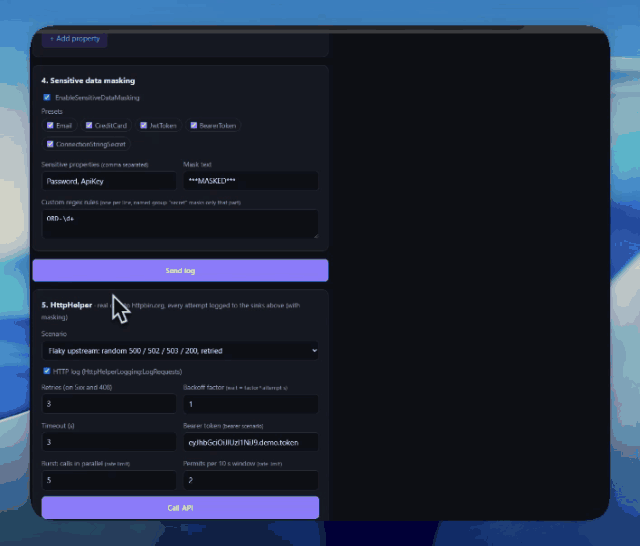
Task: Click the '5. HttpHelper' heading
Action: click(67, 305)
